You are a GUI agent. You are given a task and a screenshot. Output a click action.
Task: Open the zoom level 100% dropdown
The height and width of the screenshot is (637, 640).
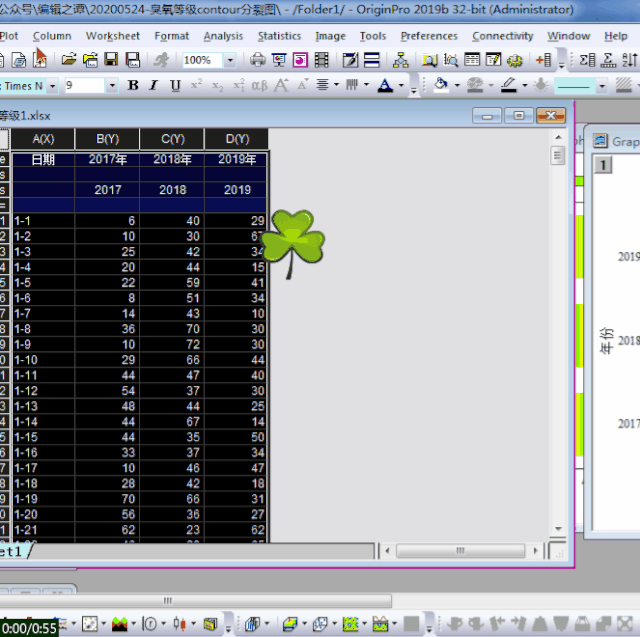[229, 61]
